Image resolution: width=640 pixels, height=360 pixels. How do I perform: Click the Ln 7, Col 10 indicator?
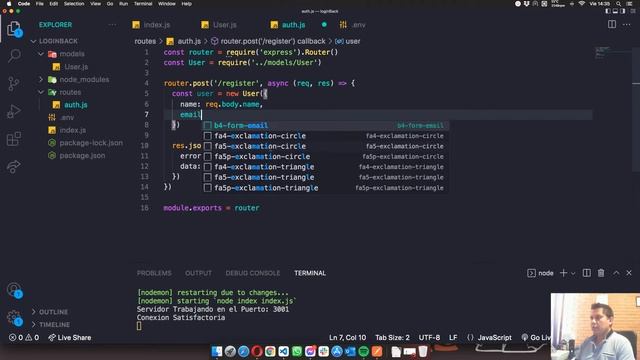click(347, 338)
